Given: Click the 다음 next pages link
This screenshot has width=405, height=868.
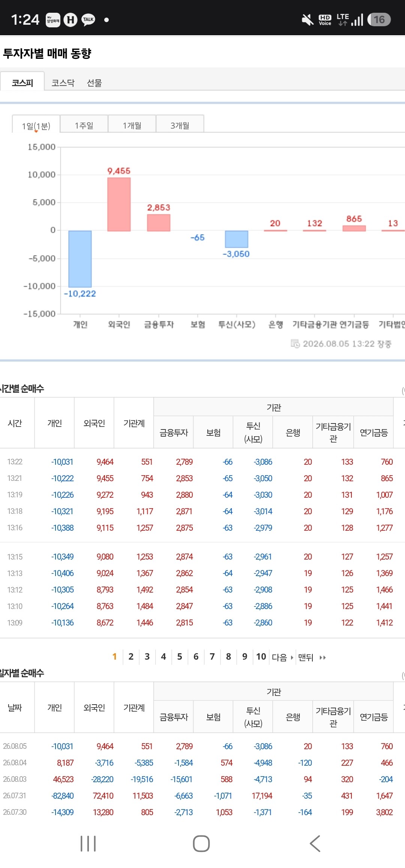Looking at the screenshot, I should [x=282, y=657].
